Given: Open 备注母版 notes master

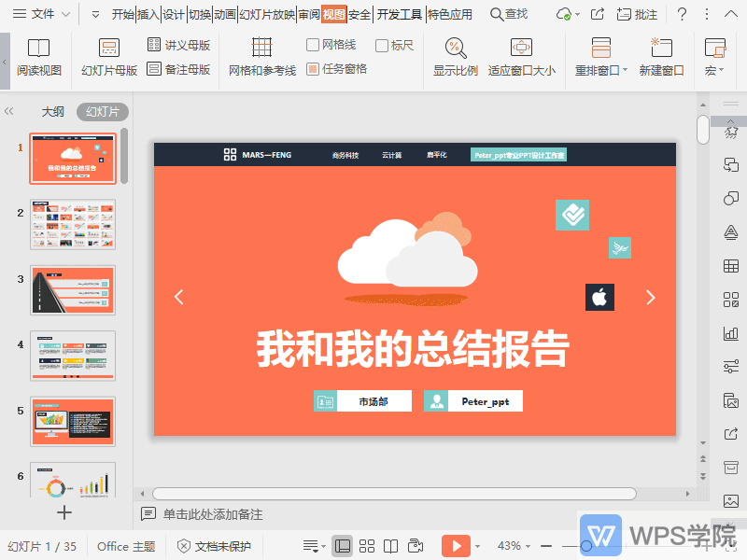Looking at the screenshot, I should [179, 68].
